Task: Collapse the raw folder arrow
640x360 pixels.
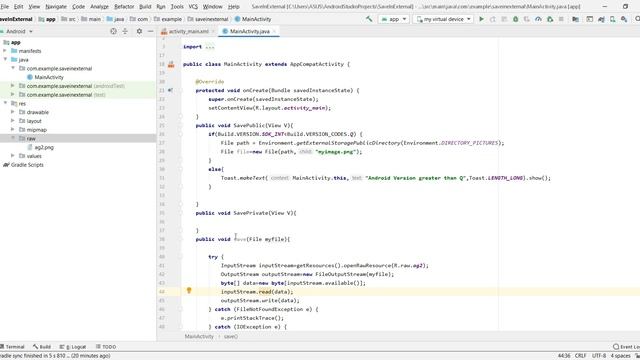Action: coord(13,138)
